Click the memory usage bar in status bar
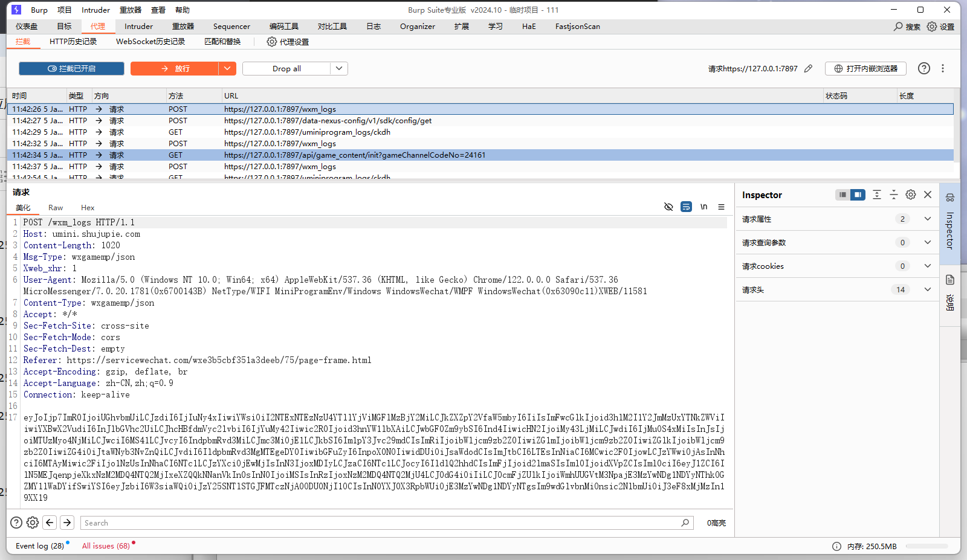967x560 pixels. 927,546
